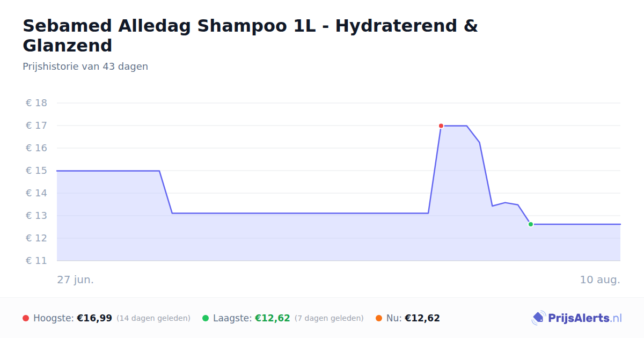Viewport: 644px width, 338px height.
Task: Click the 7 dagen geleden note
Action: coord(329,318)
